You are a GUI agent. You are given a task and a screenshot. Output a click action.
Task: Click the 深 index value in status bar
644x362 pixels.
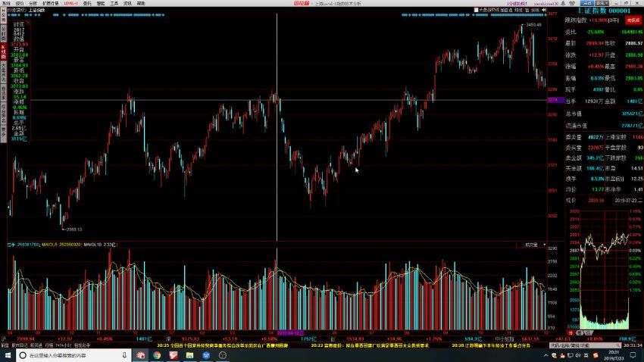click(191, 339)
